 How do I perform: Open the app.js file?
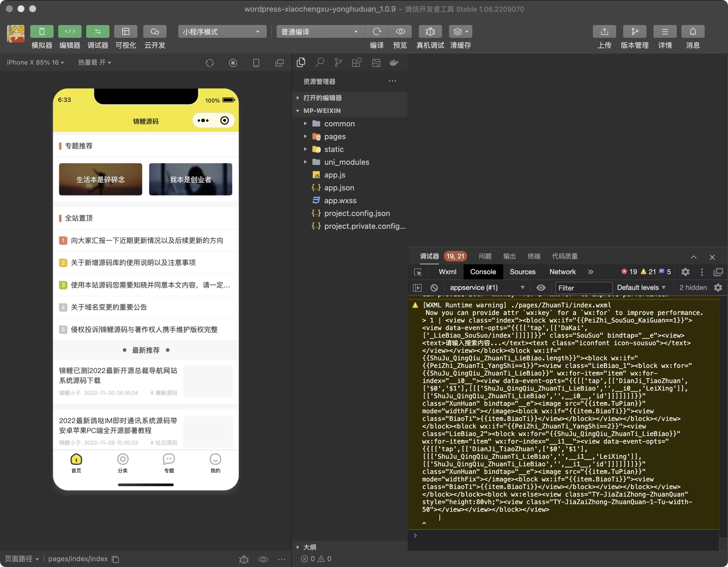coord(350,175)
